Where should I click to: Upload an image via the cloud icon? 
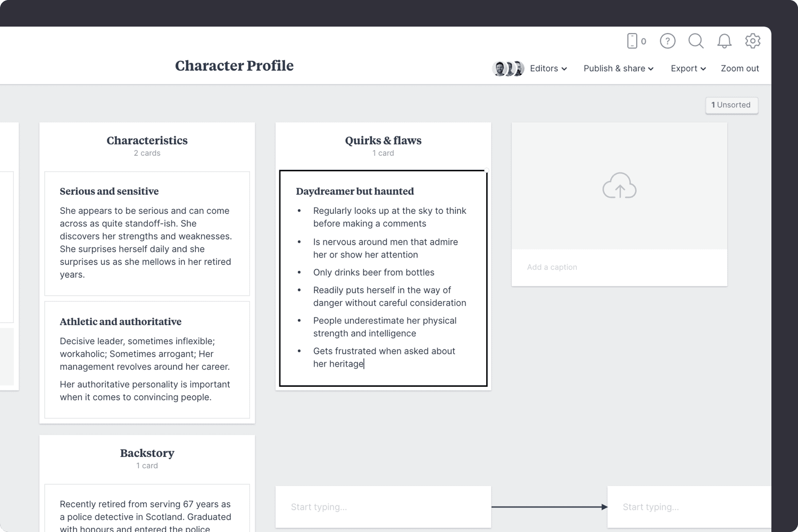click(x=619, y=186)
